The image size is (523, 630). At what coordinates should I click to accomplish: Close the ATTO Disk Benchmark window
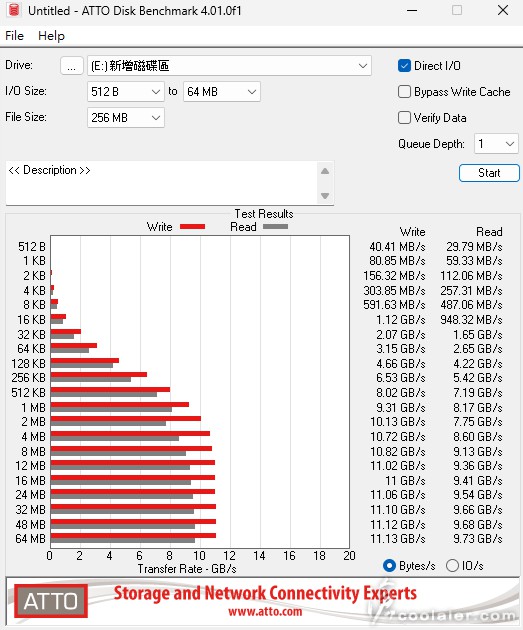[503, 10]
